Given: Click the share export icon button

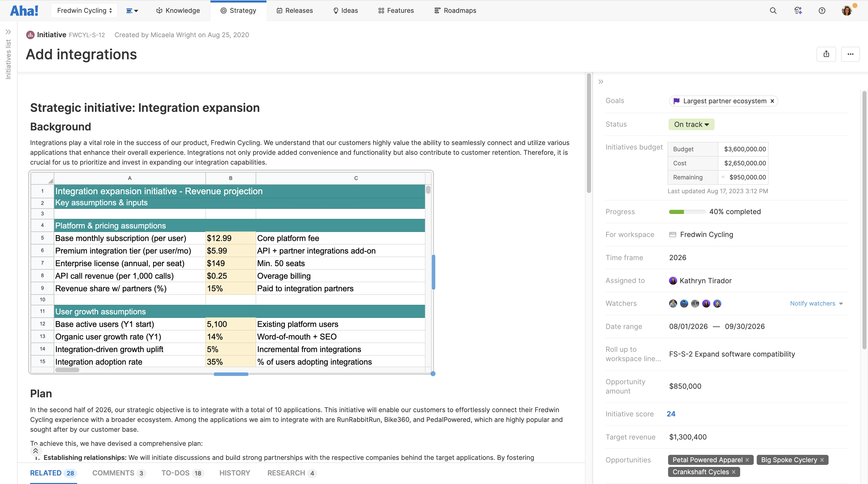Looking at the screenshot, I should [x=826, y=54].
